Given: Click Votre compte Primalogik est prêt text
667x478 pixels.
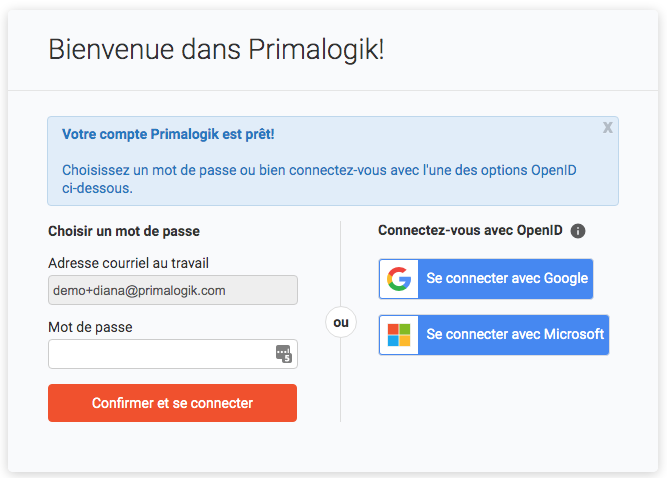Looking at the screenshot, I should point(168,134).
